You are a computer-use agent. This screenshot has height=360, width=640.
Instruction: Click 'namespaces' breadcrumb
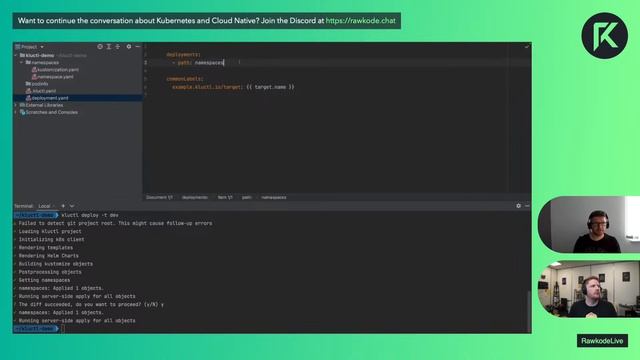(273, 198)
